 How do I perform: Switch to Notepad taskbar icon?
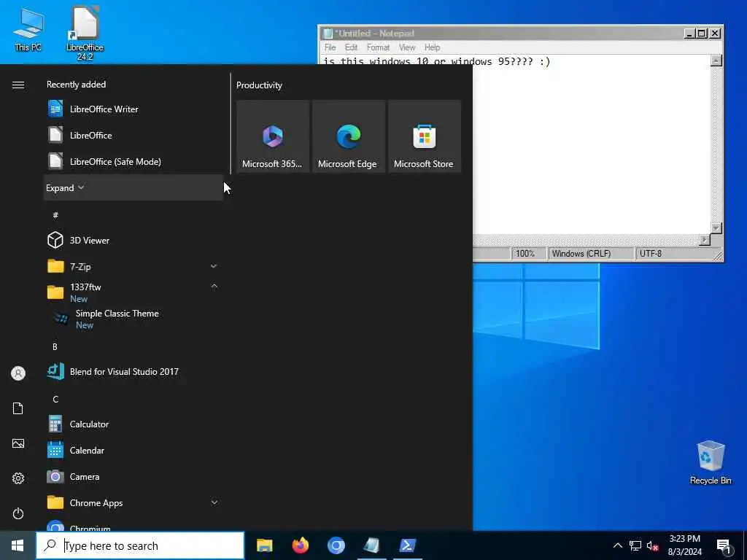[x=371, y=545]
